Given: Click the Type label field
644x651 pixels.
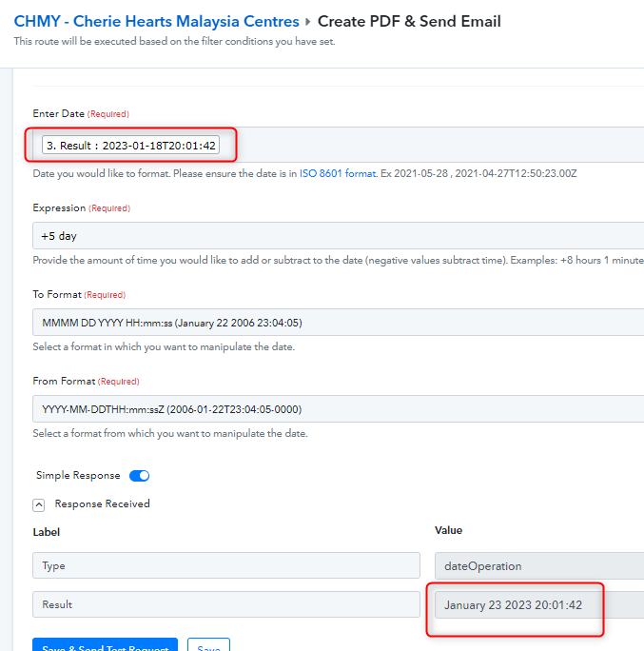Looking at the screenshot, I should [225, 565].
